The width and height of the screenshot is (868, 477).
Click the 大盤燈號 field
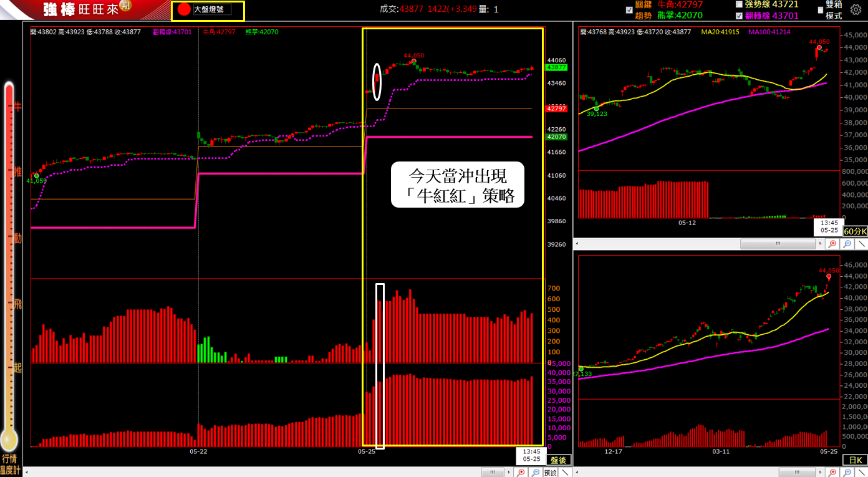click(x=212, y=9)
